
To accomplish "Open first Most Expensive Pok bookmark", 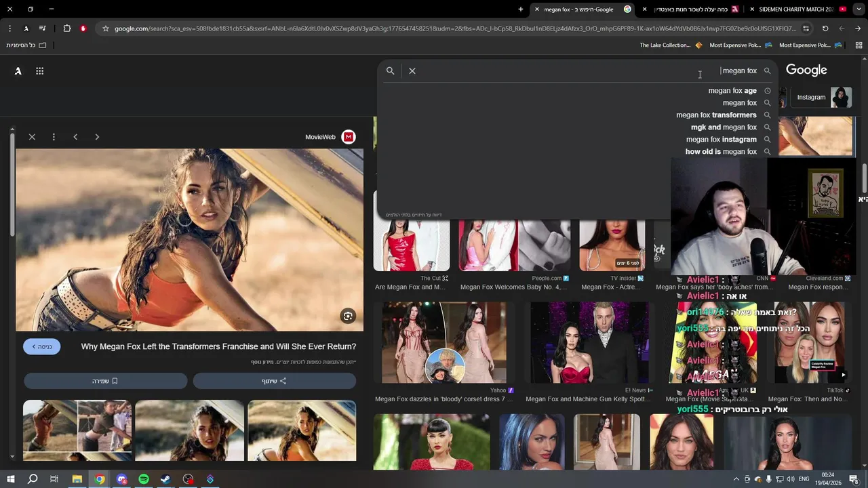I will [741, 45].
